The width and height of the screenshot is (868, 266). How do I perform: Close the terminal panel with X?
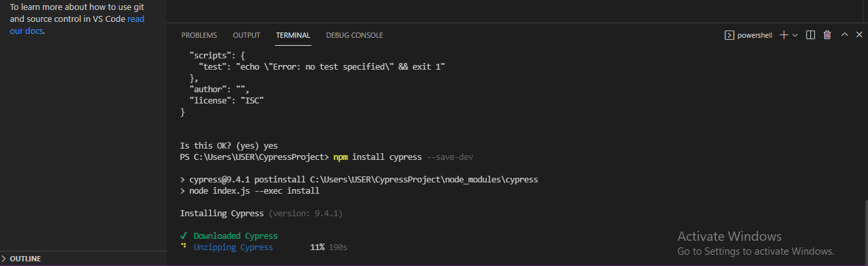(x=859, y=35)
